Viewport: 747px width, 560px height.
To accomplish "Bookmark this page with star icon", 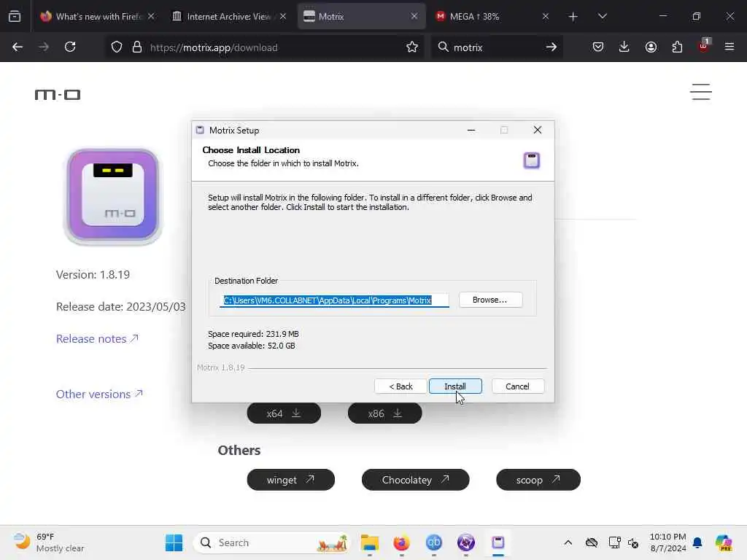I will coord(412,47).
